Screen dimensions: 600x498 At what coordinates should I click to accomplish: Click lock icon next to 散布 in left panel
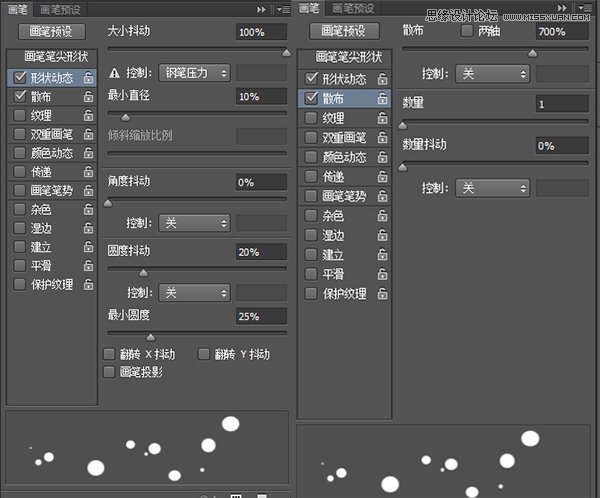coord(88,96)
